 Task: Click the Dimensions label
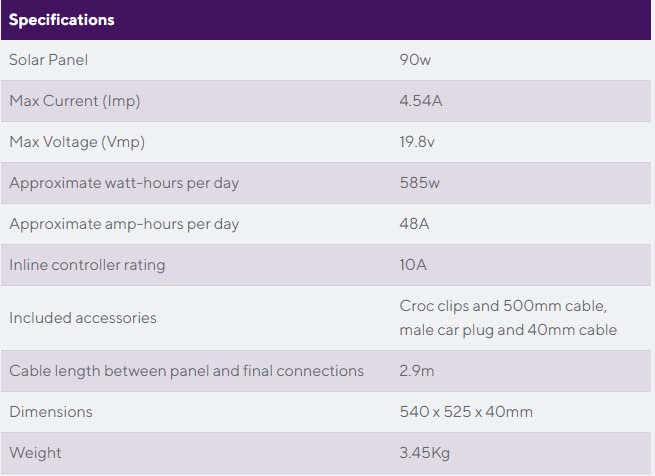click(x=51, y=412)
